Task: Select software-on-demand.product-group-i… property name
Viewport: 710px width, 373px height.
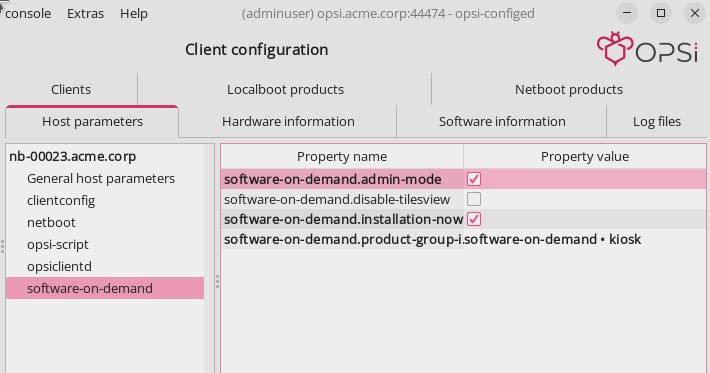Action: (342, 239)
